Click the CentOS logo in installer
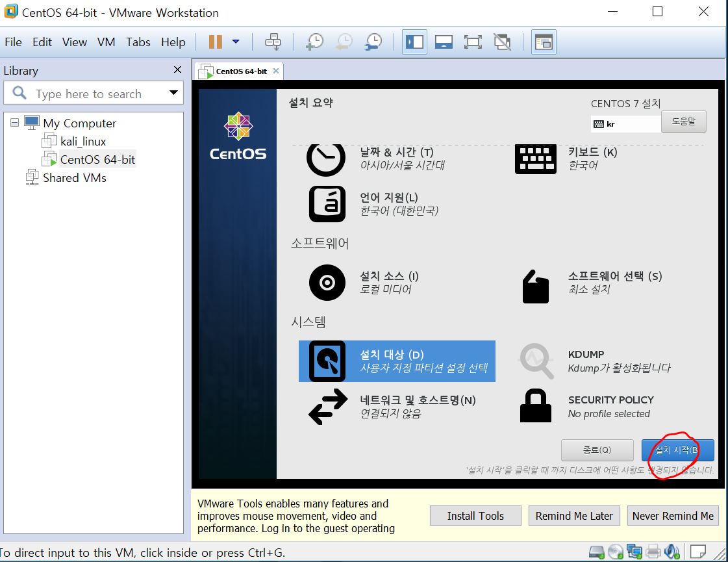The width and height of the screenshot is (728, 562). click(x=238, y=136)
